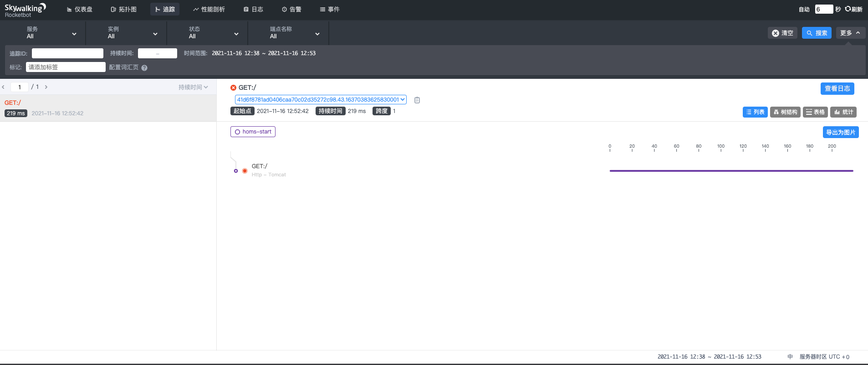Click the 刷新 refresh button
The width and height of the screenshot is (868, 365).
point(854,9)
